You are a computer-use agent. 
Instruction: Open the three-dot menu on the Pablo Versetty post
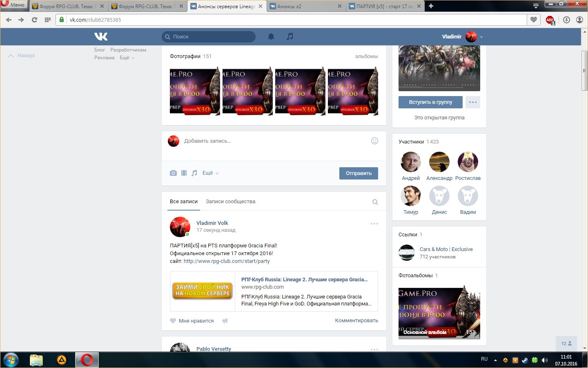(x=374, y=350)
